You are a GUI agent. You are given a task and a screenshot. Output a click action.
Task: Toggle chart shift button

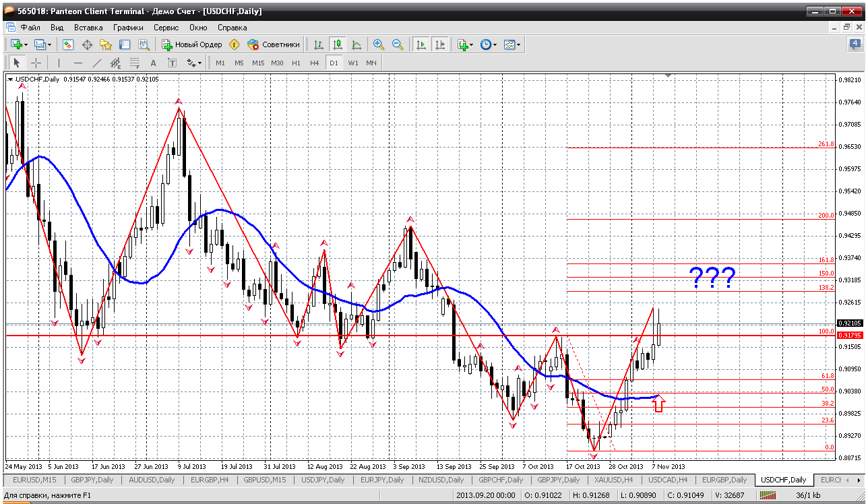coord(440,44)
